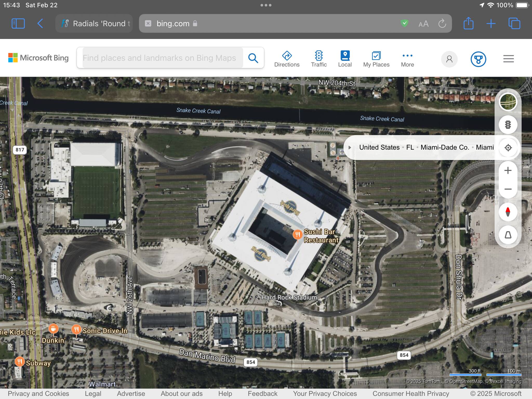532x399 pixels.
Task: Zoom in with the plus control
Action: [508, 171]
